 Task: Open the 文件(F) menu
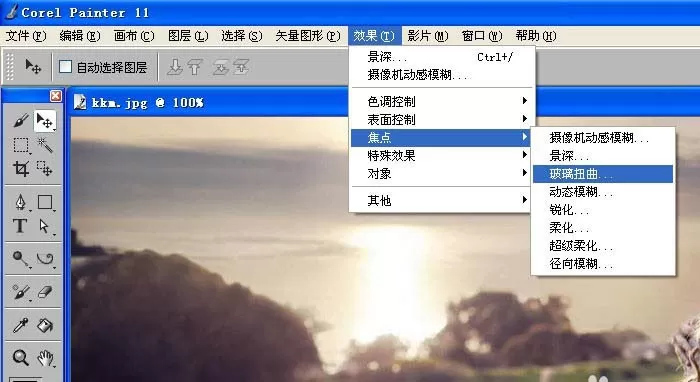tap(26, 36)
